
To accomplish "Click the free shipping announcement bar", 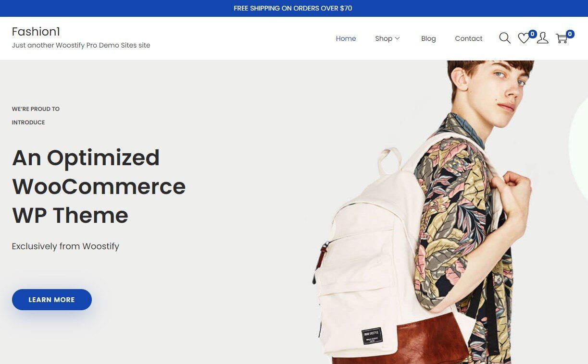I will click(x=294, y=8).
